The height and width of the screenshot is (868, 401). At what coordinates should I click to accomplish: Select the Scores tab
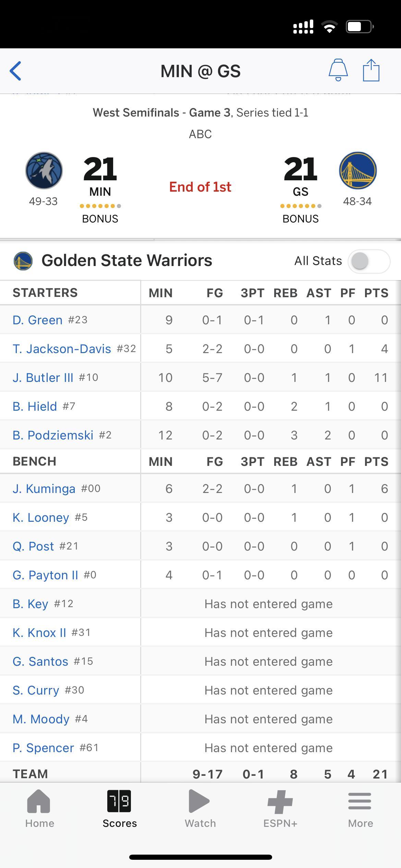tap(120, 808)
